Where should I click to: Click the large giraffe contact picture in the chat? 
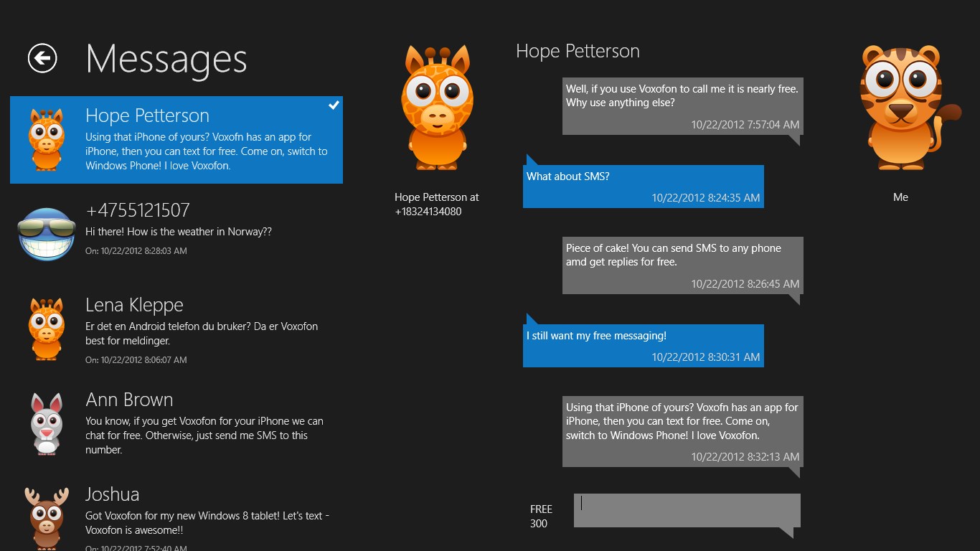tap(436, 108)
